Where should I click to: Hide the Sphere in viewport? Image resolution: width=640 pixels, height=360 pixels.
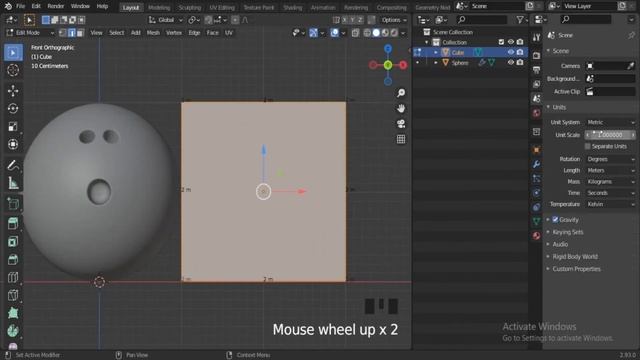point(511,62)
